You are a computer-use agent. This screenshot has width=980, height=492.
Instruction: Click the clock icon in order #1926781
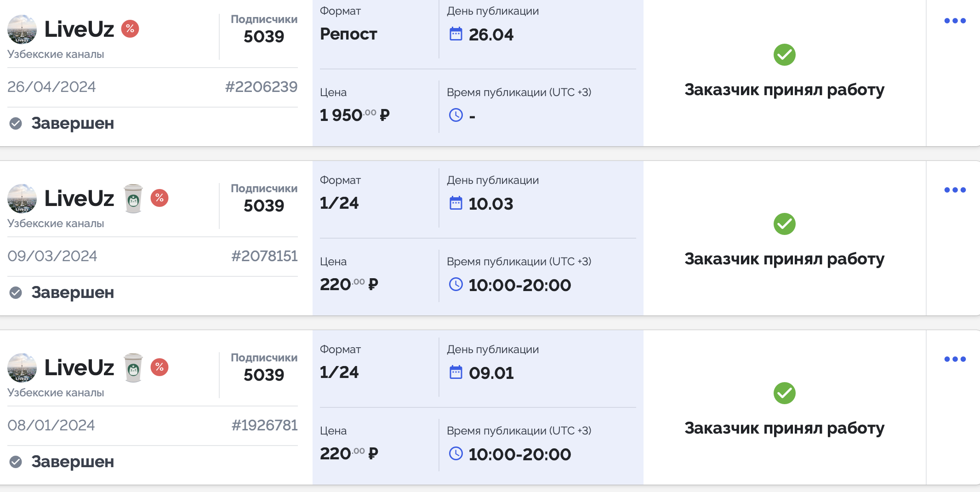(456, 454)
